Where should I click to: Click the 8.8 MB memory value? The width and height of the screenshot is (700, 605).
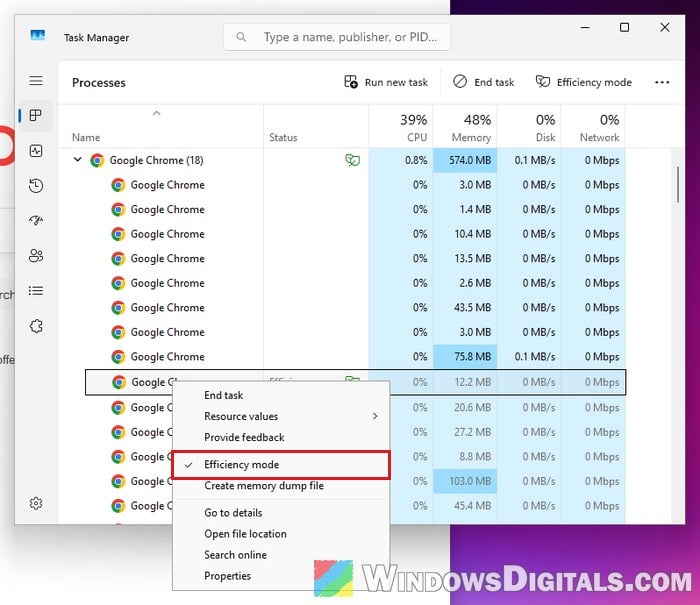coord(475,457)
